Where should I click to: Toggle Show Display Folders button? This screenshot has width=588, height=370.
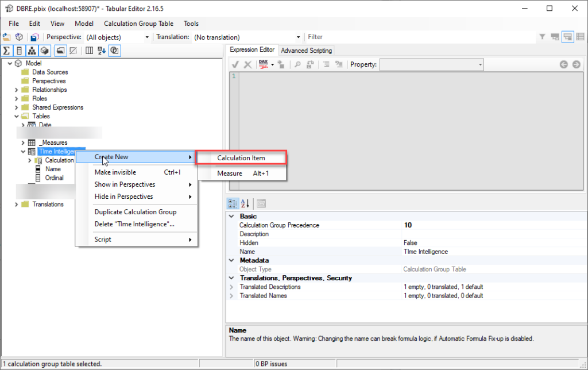60,51
